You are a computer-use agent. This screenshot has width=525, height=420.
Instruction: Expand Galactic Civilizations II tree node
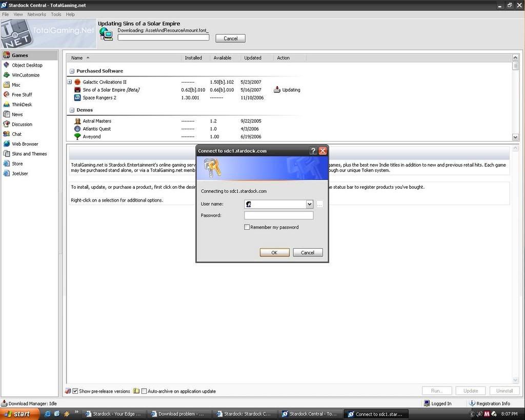pyautogui.click(x=70, y=82)
